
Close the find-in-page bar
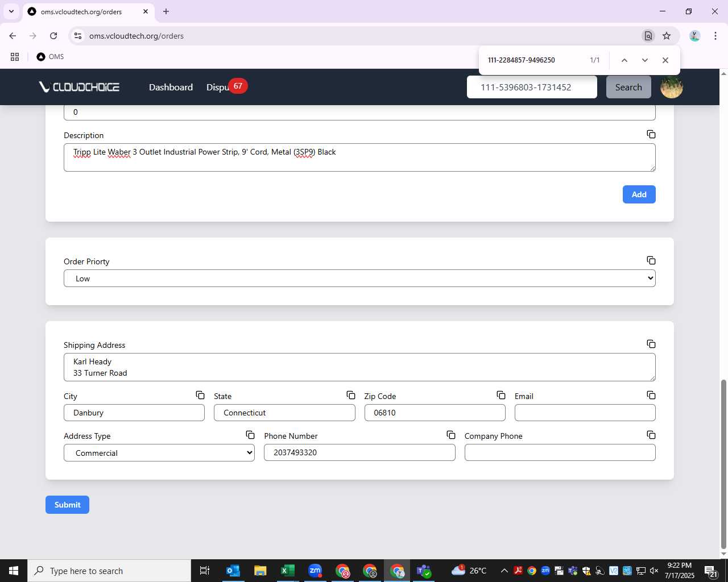coord(665,60)
